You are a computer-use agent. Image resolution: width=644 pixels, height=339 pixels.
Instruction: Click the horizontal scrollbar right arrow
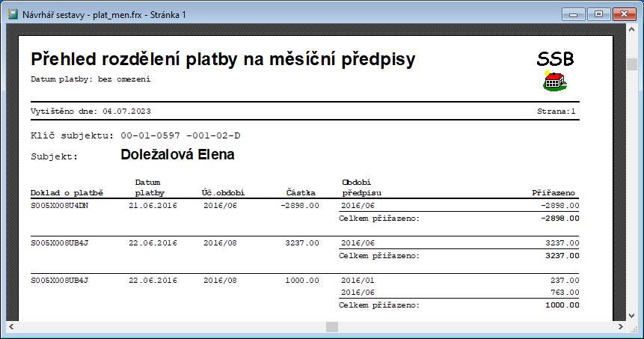(619, 327)
